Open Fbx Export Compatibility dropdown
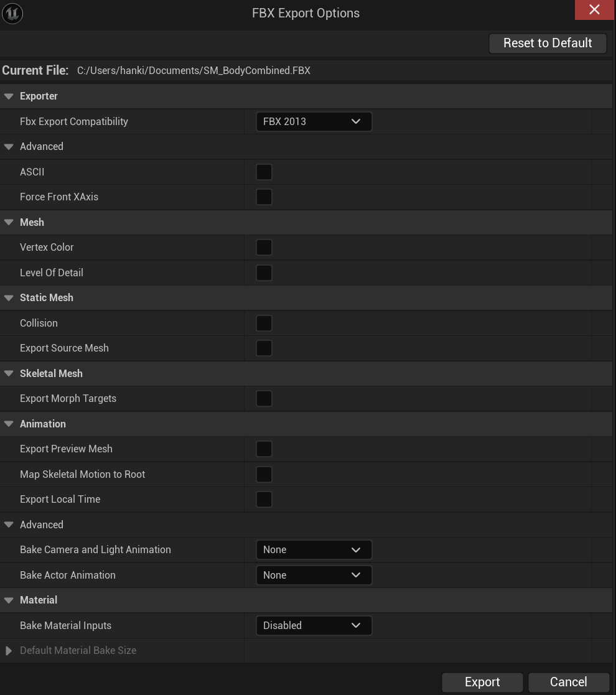This screenshot has width=616, height=695. [x=314, y=121]
